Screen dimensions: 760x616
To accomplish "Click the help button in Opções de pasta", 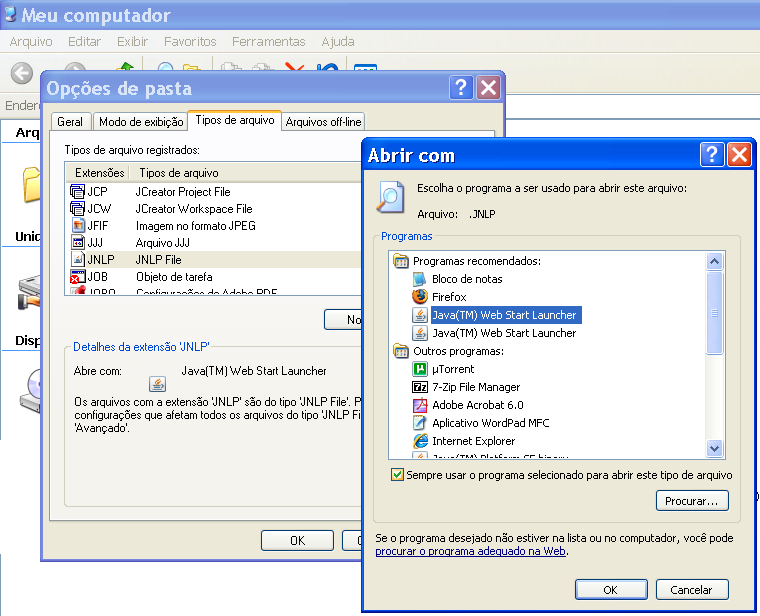I will (461, 88).
